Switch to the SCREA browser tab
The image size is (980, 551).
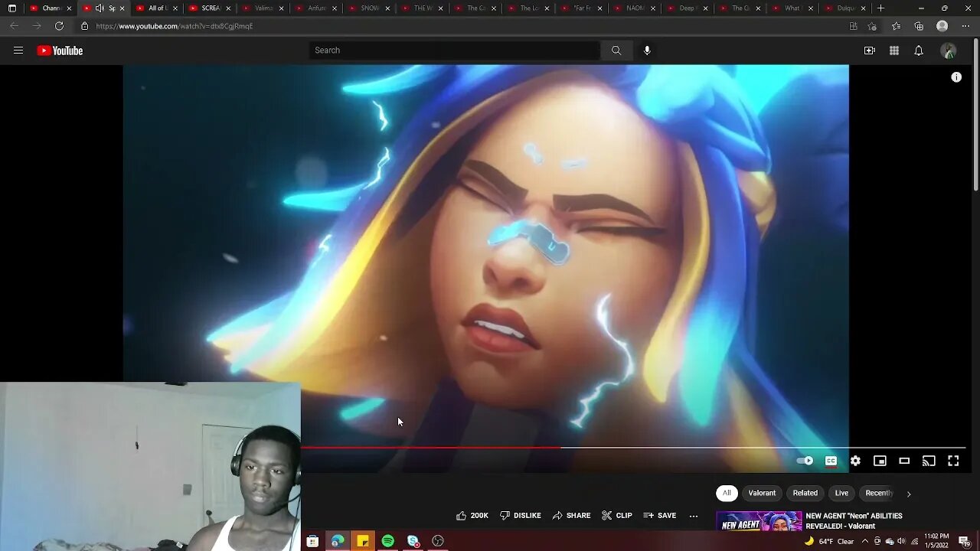210,8
